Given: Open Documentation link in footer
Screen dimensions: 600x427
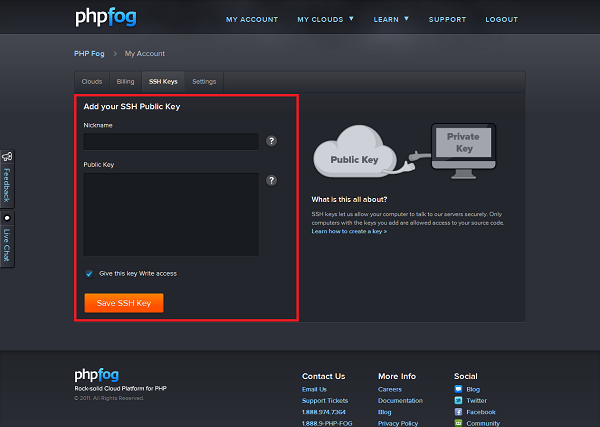Looking at the screenshot, I should pos(400,401).
